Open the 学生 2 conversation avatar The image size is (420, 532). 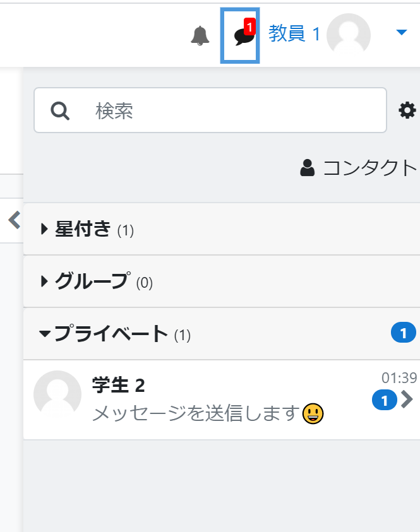[x=57, y=394]
